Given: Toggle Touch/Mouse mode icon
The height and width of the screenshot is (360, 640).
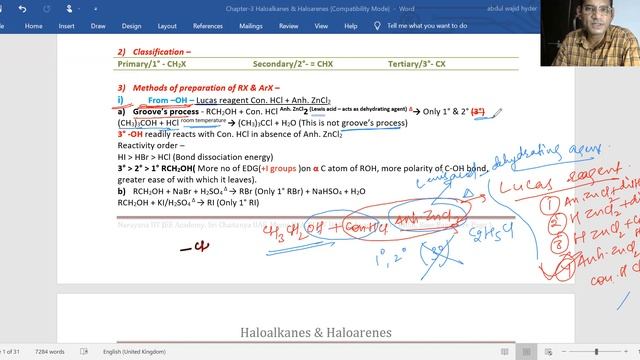Looking at the screenshot, I should coord(69,9).
